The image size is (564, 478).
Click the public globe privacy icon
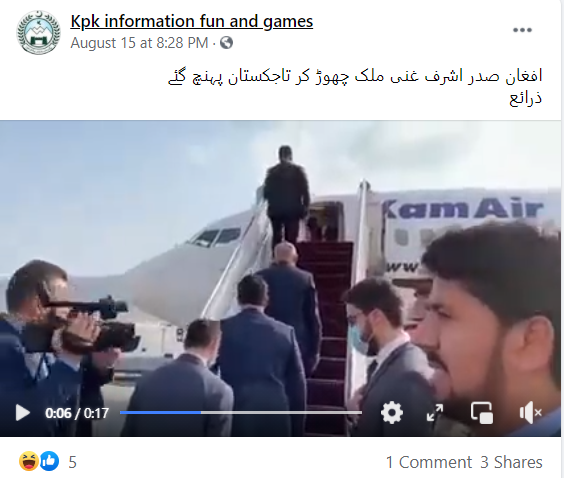point(226,43)
